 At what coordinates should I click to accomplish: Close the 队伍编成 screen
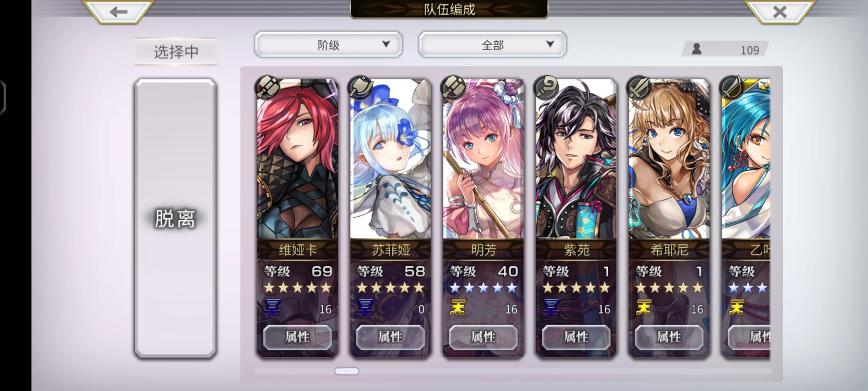coord(780,12)
